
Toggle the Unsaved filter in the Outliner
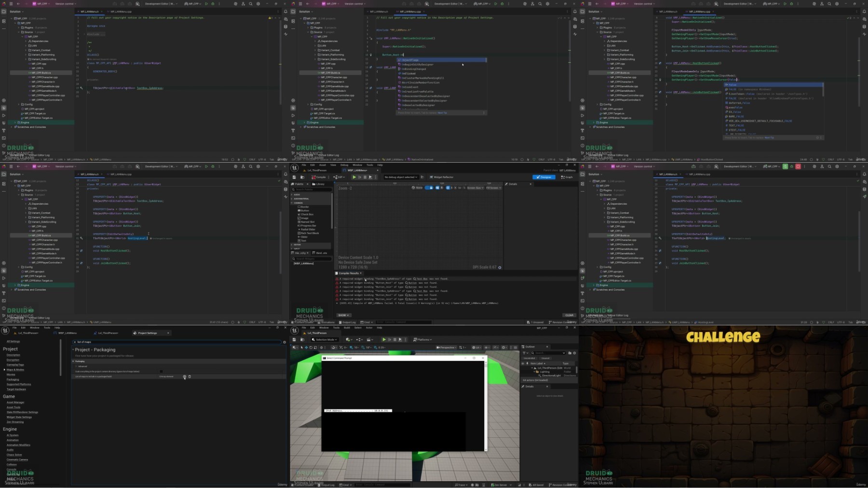point(545,358)
